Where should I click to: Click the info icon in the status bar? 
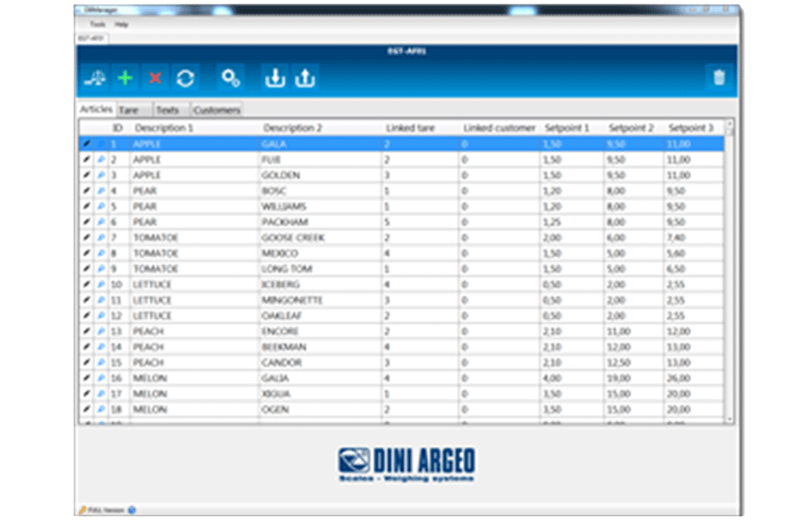click(132, 510)
